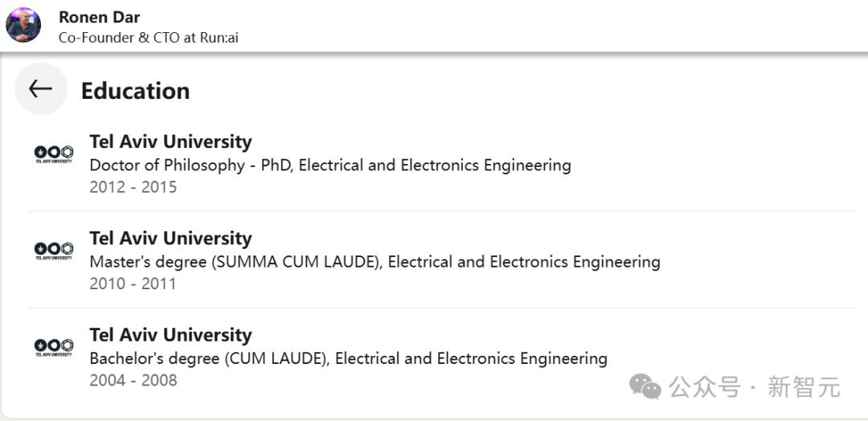
Task: Click the 2004 - 2008 date range
Action: 133,380
